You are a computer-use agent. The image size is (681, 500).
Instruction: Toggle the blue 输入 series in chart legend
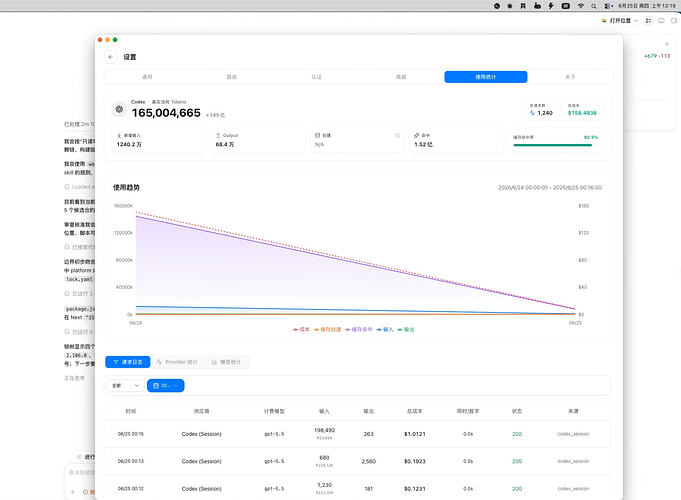point(385,329)
